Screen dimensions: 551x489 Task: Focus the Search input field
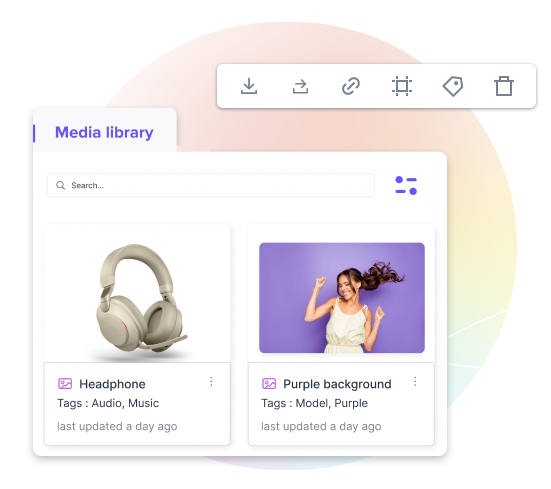coord(211,185)
